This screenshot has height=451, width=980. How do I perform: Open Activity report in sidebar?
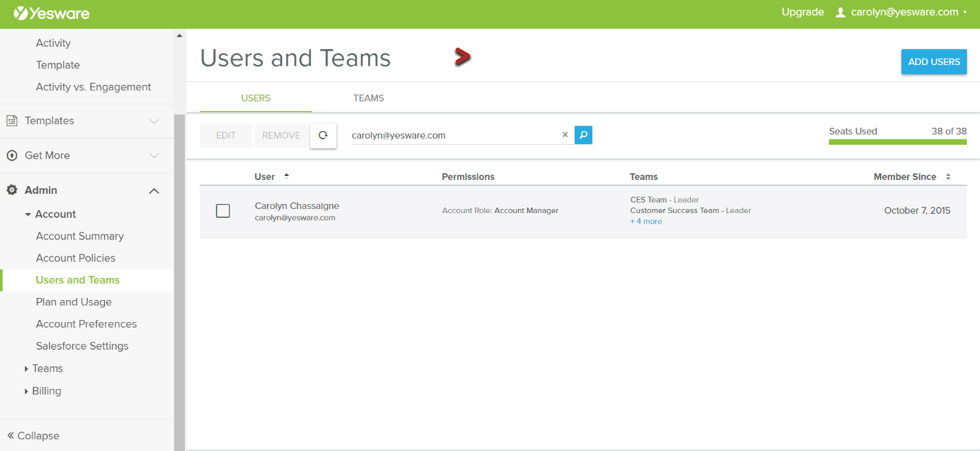click(x=53, y=43)
